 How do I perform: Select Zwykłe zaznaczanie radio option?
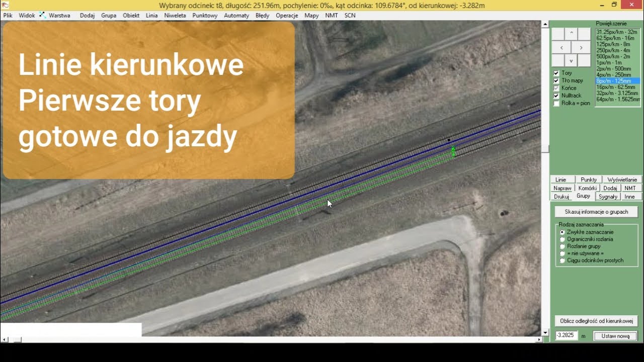point(562,232)
